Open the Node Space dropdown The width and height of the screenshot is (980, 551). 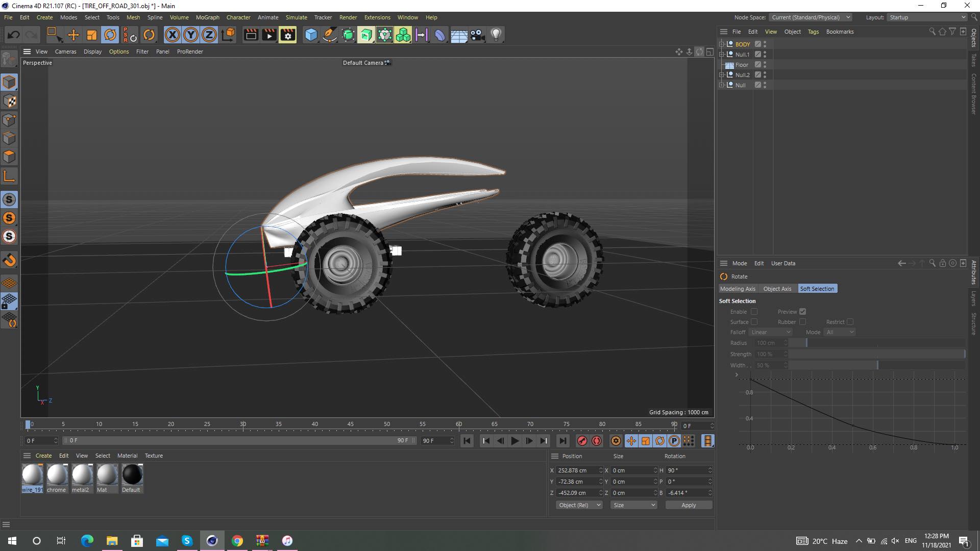811,17
